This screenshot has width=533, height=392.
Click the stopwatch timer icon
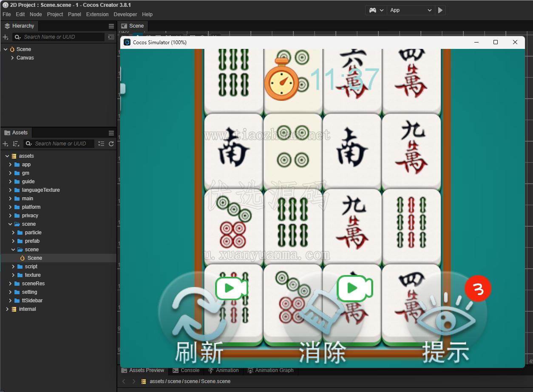(x=282, y=79)
